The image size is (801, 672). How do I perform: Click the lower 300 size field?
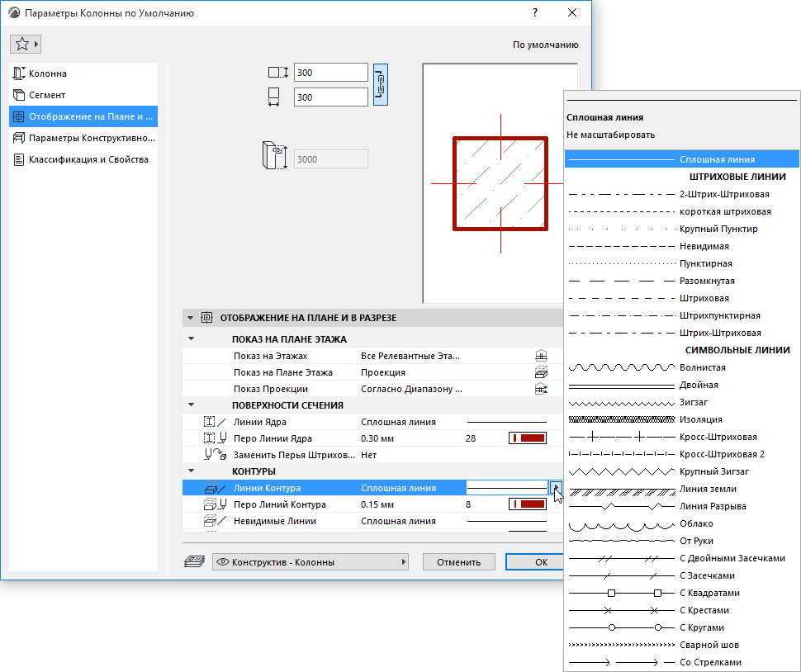330,97
